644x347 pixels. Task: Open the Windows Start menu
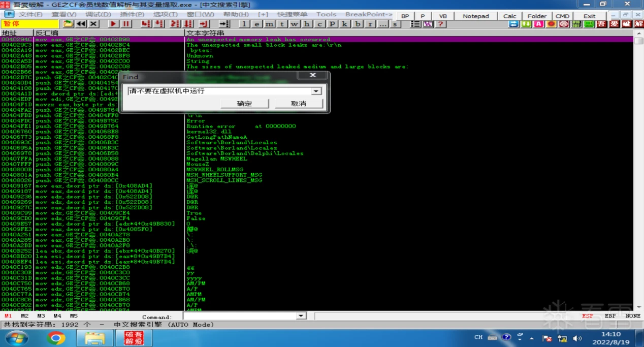pos(16,338)
